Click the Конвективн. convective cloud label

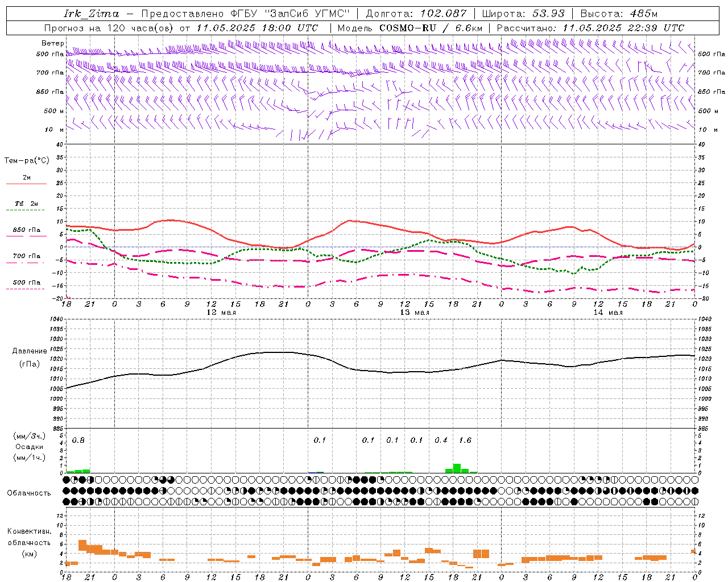29,531
